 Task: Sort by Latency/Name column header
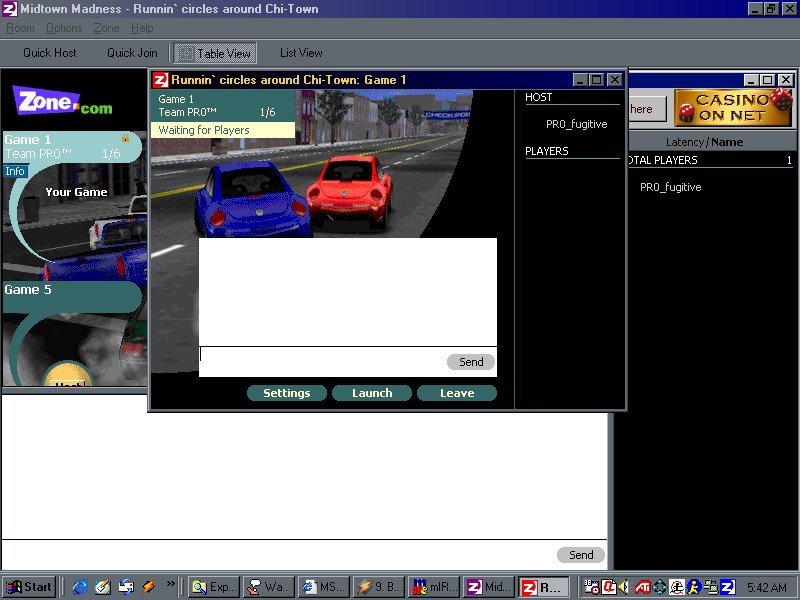[704, 142]
